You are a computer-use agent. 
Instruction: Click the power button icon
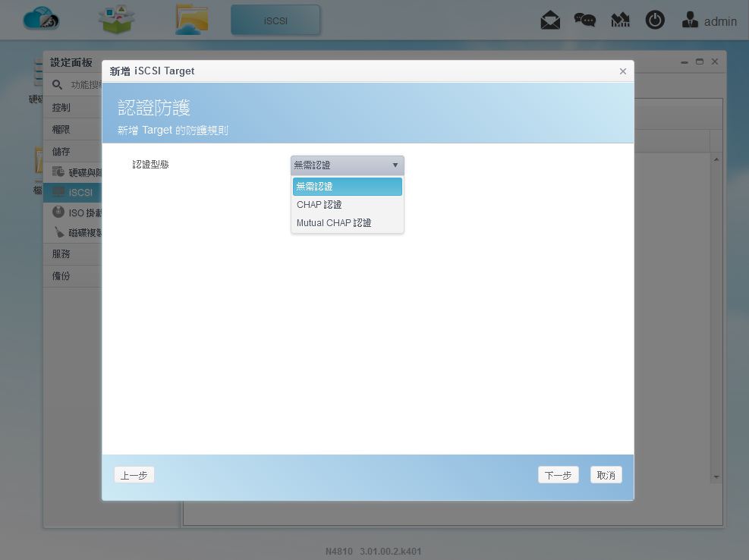click(x=655, y=20)
